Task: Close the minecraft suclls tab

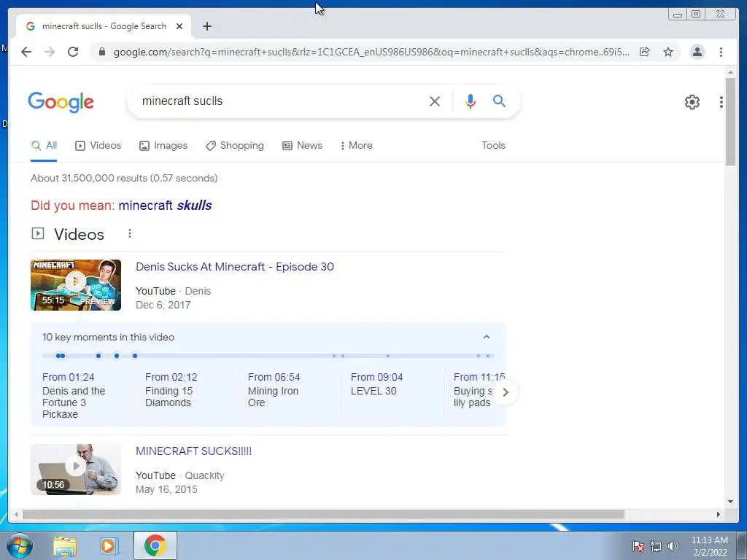Action: [x=179, y=26]
